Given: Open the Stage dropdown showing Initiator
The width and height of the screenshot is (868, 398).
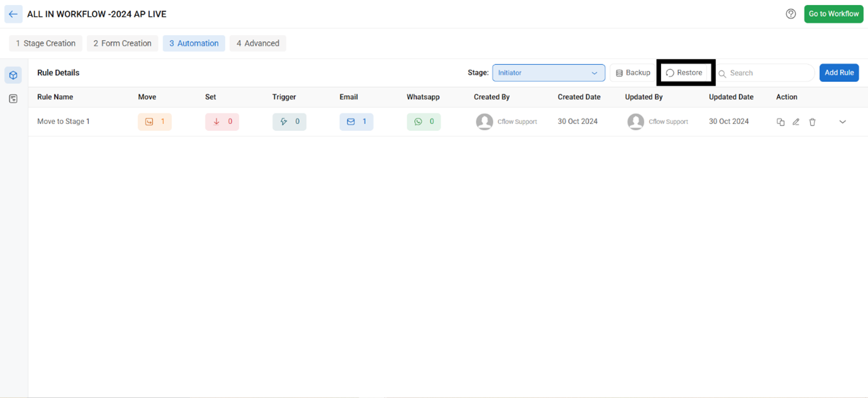Looking at the screenshot, I should tap(548, 73).
